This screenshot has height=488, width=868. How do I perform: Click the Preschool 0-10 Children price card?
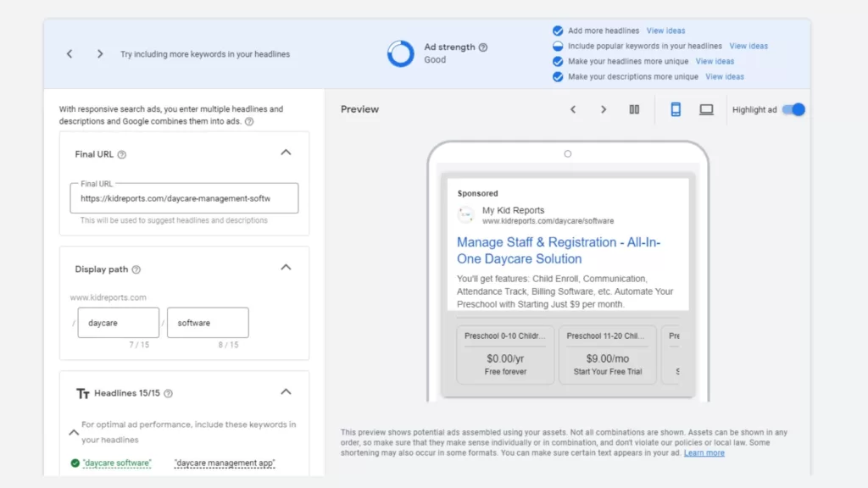(x=505, y=354)
